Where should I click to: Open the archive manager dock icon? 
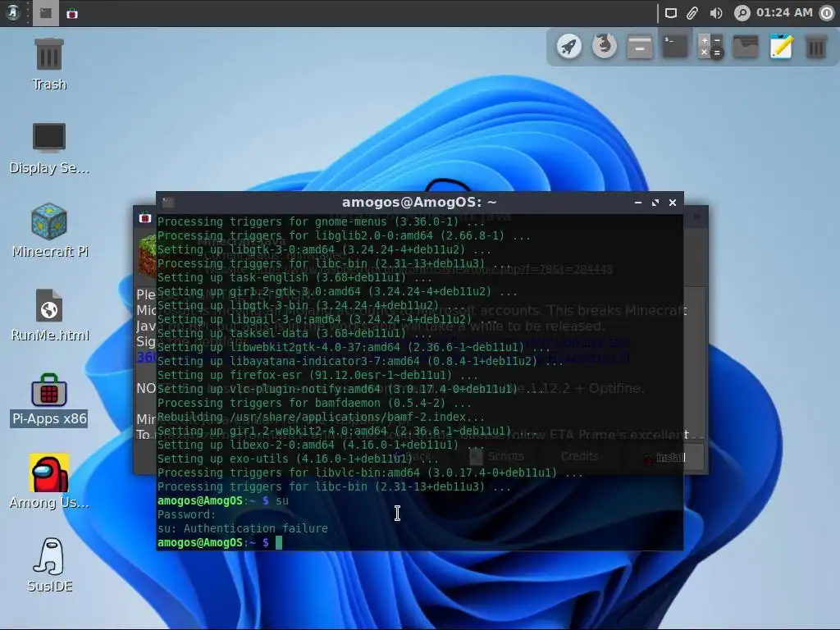[x=640, y=47]
